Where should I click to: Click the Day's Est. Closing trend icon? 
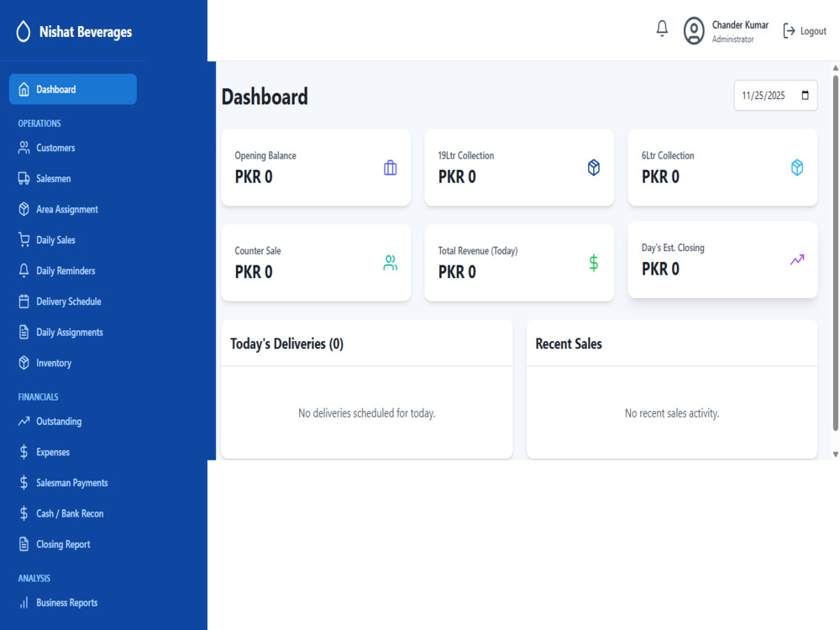point(797,260)
